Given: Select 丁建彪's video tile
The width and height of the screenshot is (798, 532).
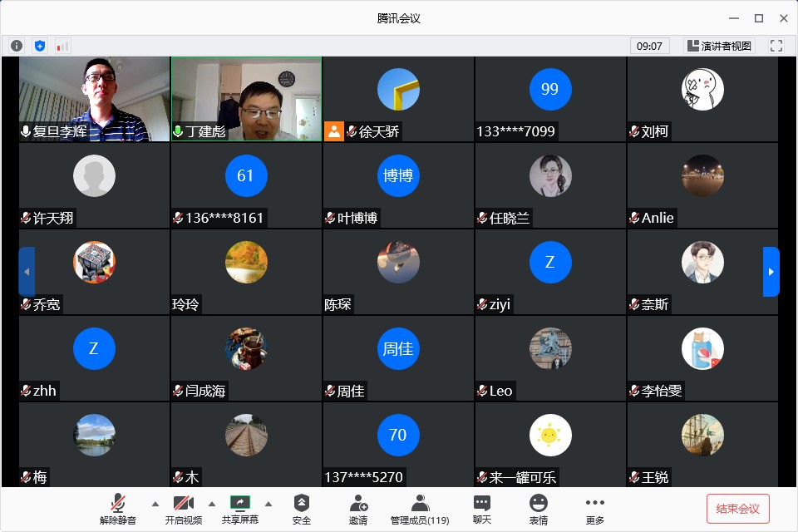Looking at the screenshot, I should [246, 99].
